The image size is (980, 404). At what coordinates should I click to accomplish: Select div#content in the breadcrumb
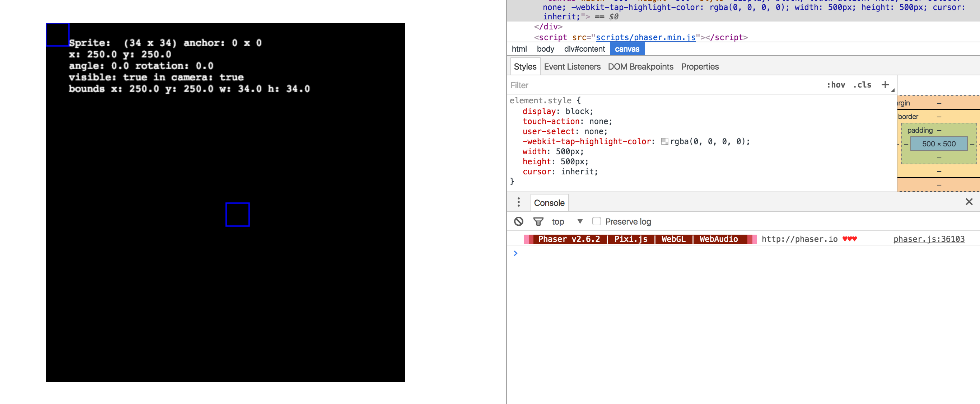click(584, 49)
